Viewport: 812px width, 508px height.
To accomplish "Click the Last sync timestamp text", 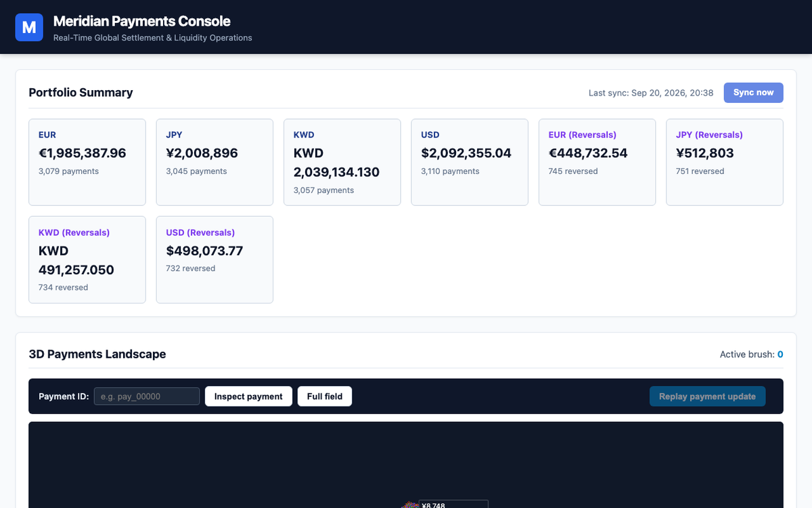I will pyautogui.click(x=651, y=93).
